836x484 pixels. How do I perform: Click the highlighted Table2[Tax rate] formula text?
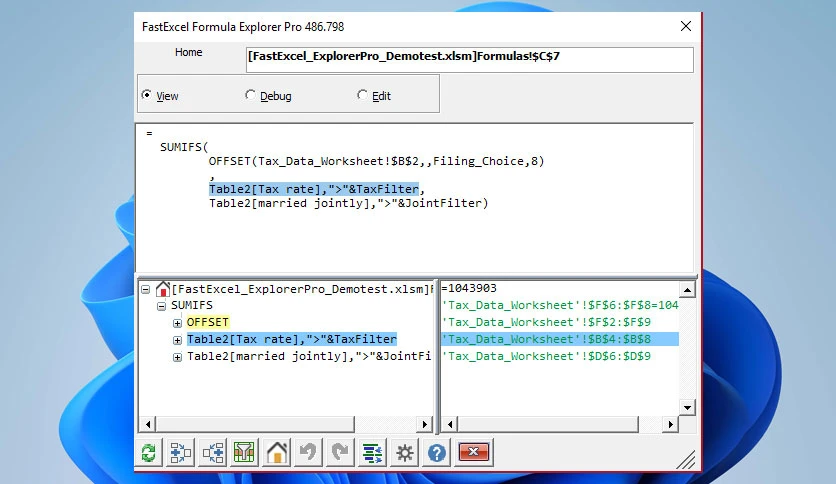315,189
